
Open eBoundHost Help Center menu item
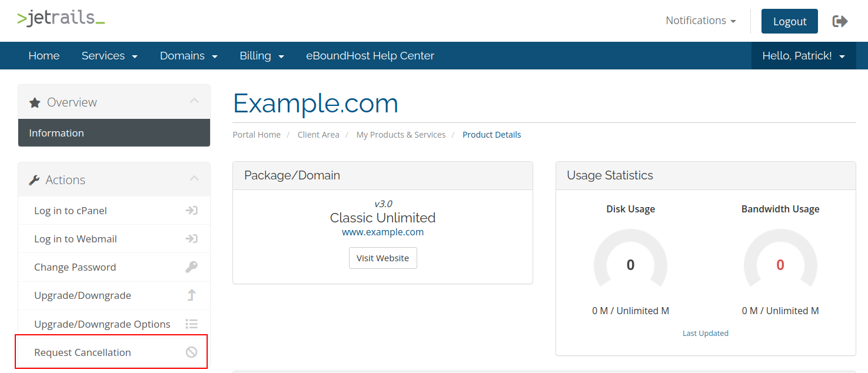(370, 56)
